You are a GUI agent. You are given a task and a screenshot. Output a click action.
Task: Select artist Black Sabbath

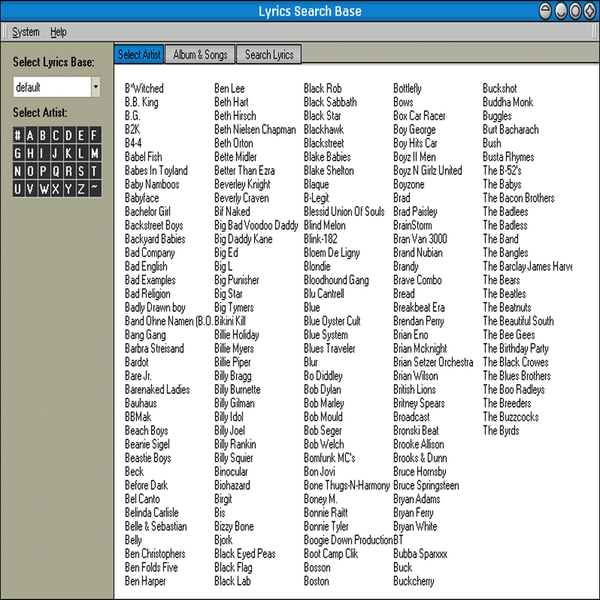pos(330,102)
